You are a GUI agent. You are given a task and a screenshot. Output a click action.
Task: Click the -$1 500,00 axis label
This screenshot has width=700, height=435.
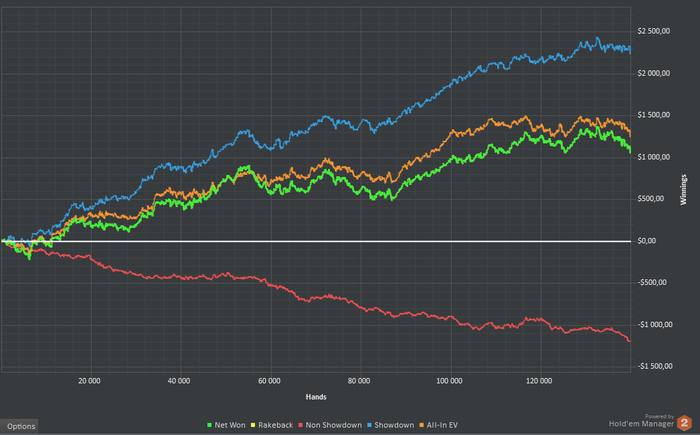tap(655, 367)
